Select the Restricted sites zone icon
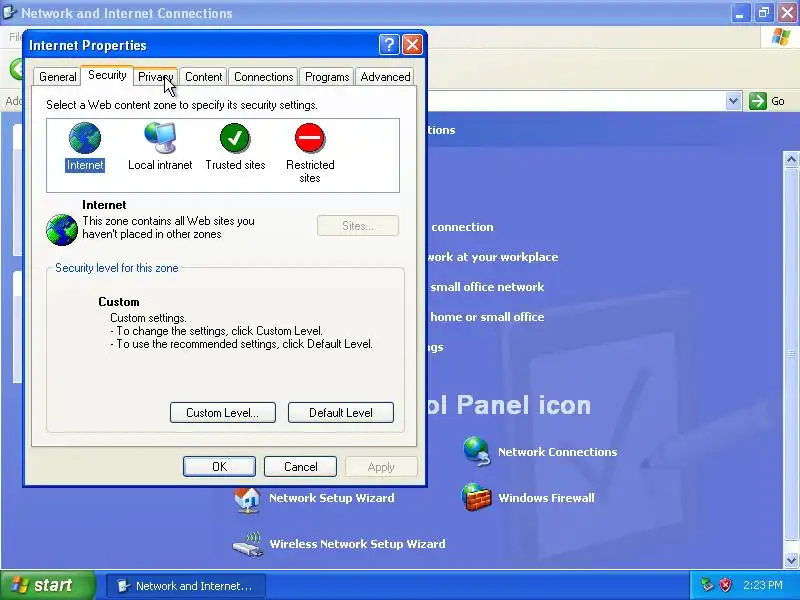The image size is (800, 600). click(x=310, y=138)
